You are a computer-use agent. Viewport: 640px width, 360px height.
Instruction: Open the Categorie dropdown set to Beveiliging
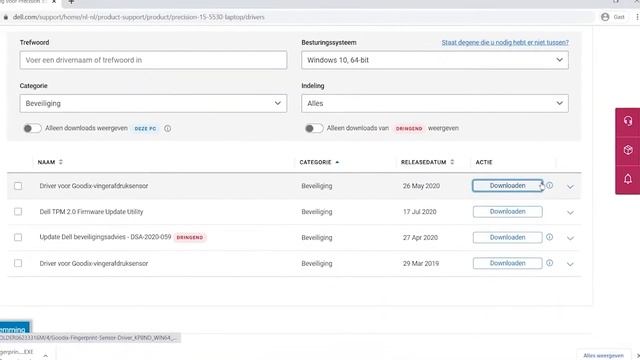153,103
